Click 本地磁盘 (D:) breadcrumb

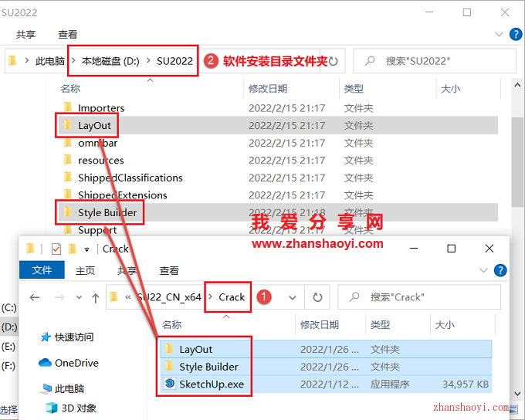pos(110,61)
